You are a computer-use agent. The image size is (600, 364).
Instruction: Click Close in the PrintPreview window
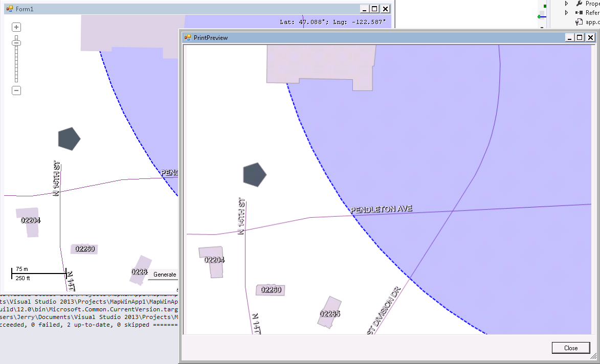coord(570,347)
